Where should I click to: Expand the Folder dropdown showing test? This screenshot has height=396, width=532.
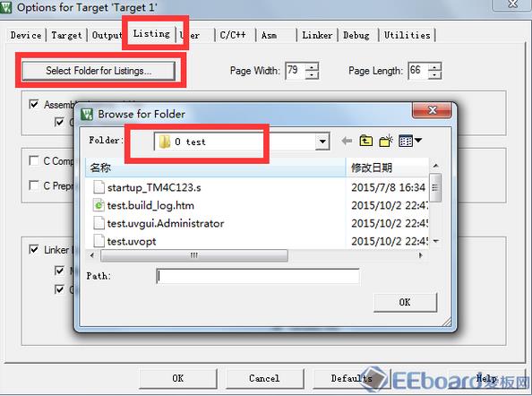click(x=322, y=142)
